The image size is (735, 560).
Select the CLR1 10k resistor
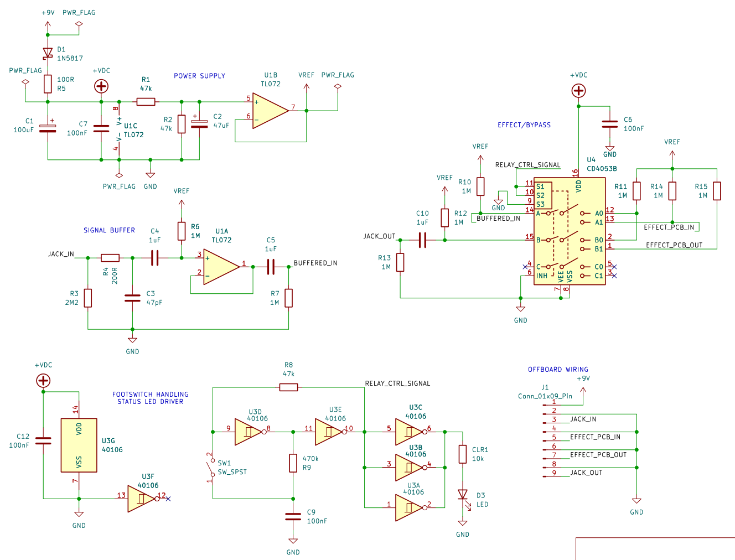coord(463,454)
